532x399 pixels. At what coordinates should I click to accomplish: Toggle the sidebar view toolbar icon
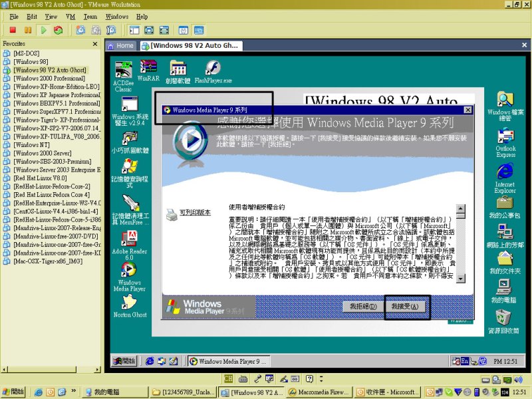[x=134, y=30]
